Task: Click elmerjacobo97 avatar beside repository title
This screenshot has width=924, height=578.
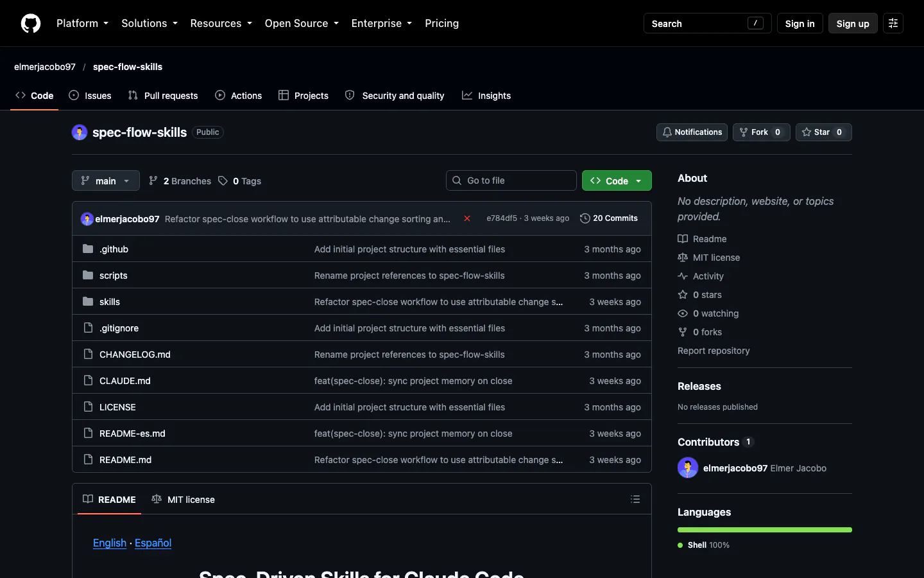Action: pos(80,132)
